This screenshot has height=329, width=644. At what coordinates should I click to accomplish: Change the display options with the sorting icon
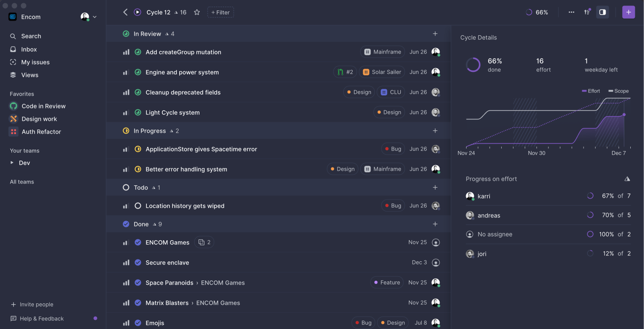[x=587, y=12]
